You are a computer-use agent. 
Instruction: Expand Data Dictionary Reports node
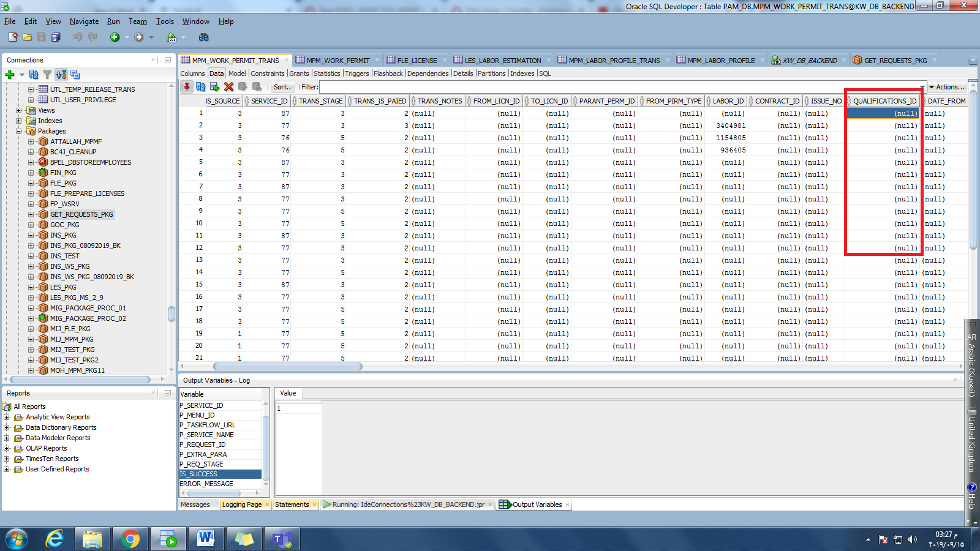tap(7, 428)
